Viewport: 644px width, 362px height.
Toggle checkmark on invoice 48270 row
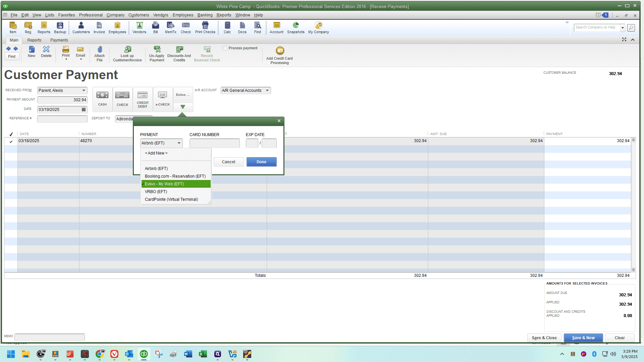coord(11,141)
